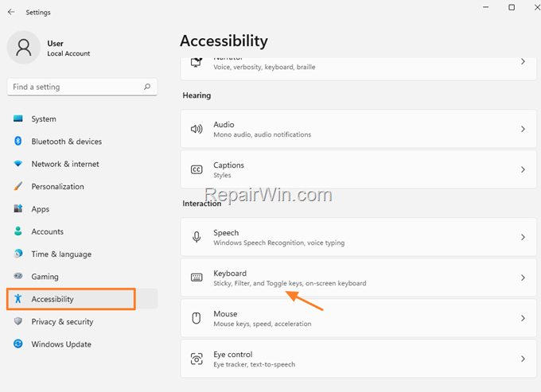Click the Captions CC icon
The image size is (541, 392).
click(197, 169)
